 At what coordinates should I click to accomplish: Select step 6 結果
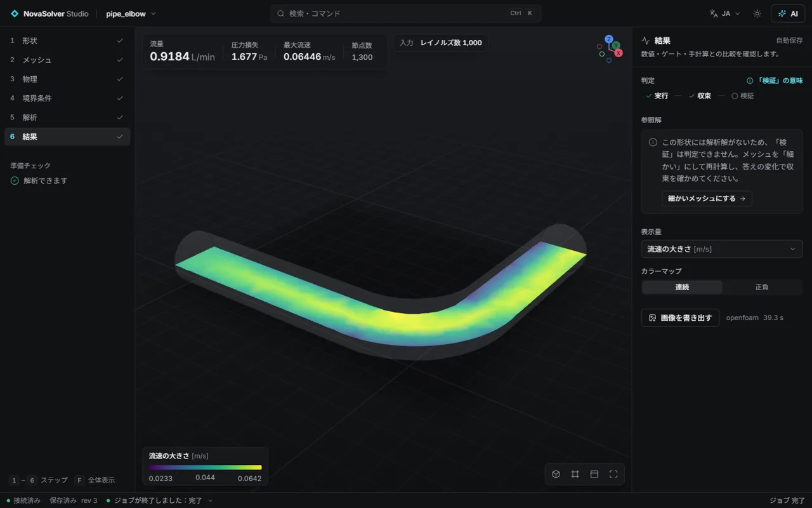coord(67,137)
